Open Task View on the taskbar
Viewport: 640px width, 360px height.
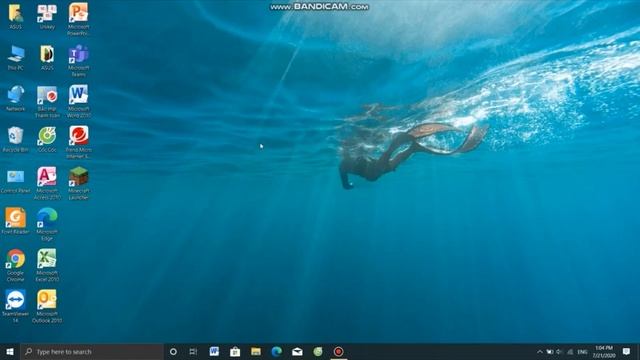pos(193,351)
